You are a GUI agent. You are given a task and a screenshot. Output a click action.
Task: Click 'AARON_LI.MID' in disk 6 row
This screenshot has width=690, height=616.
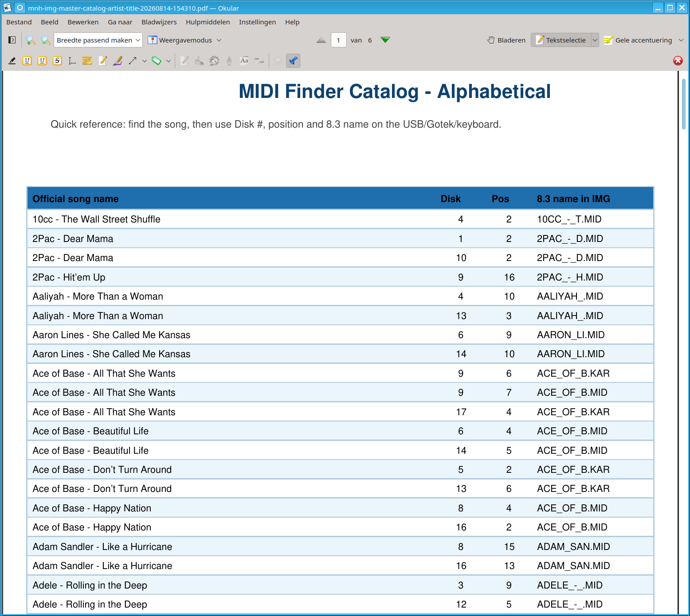[571, 335]
